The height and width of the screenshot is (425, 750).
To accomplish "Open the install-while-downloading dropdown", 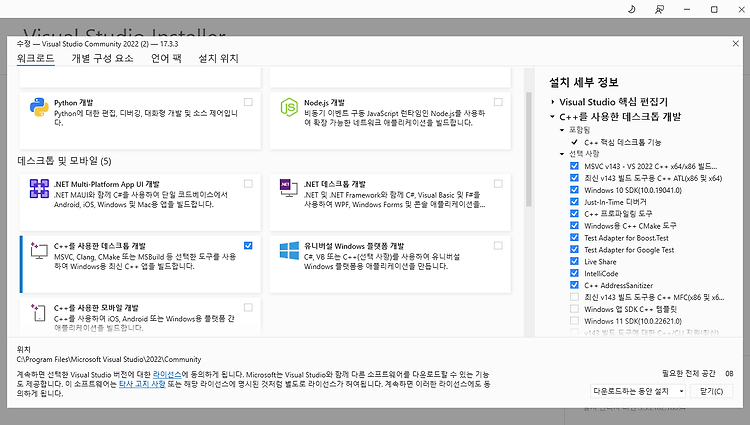I will coord(638,391).
